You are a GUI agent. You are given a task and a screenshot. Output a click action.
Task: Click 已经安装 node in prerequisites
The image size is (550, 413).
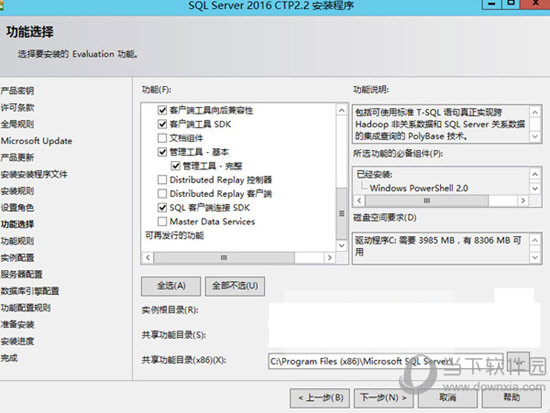374,174
